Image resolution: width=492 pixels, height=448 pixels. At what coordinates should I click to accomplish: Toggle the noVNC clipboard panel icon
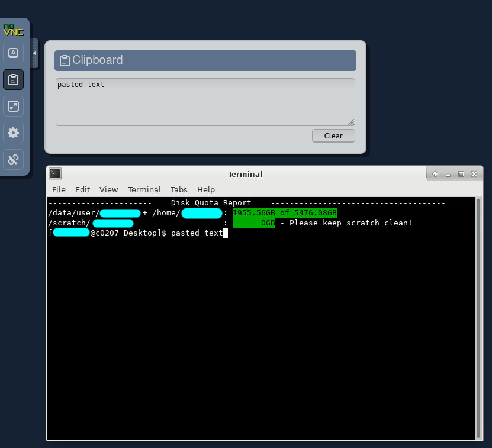(13, 79)
